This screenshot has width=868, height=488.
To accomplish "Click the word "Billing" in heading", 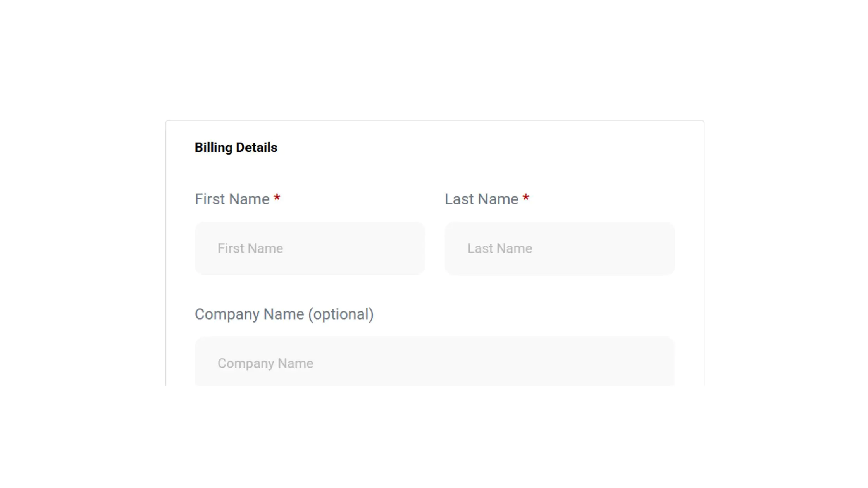I will (x=213, y=148).
